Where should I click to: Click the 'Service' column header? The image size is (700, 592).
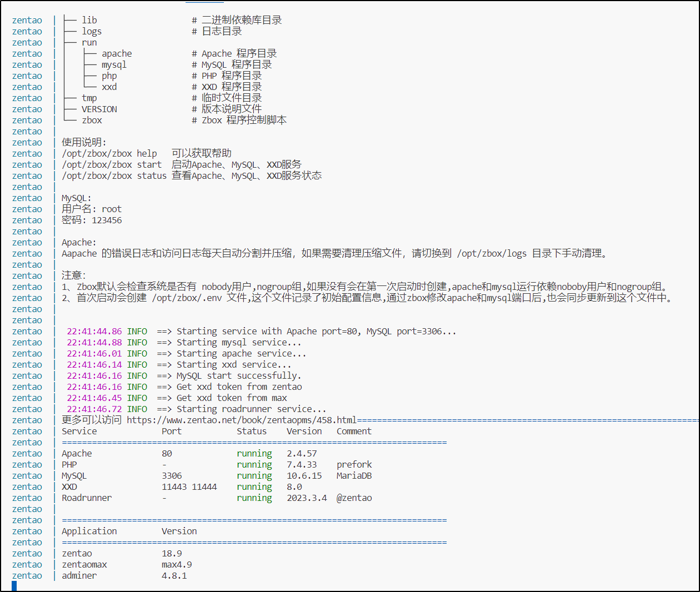79,431
